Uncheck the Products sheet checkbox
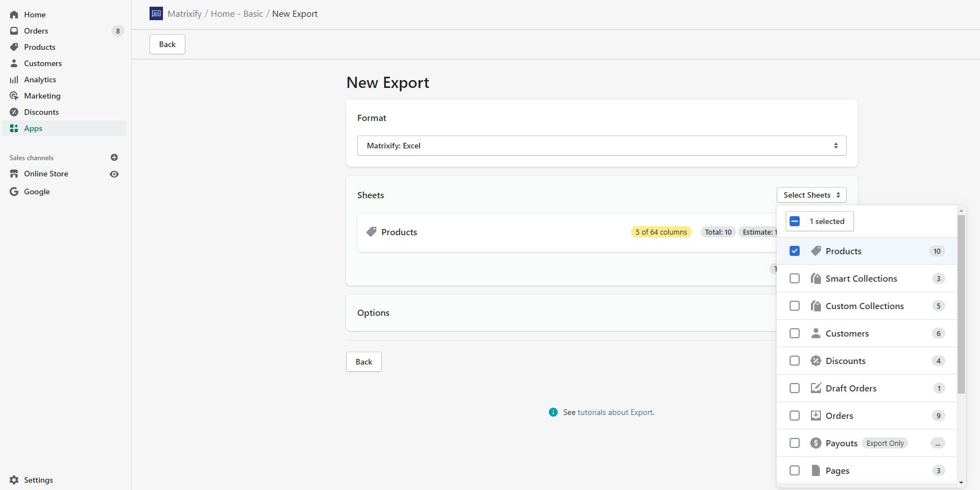This screenshot has height=490, width=980. point(795,251)
